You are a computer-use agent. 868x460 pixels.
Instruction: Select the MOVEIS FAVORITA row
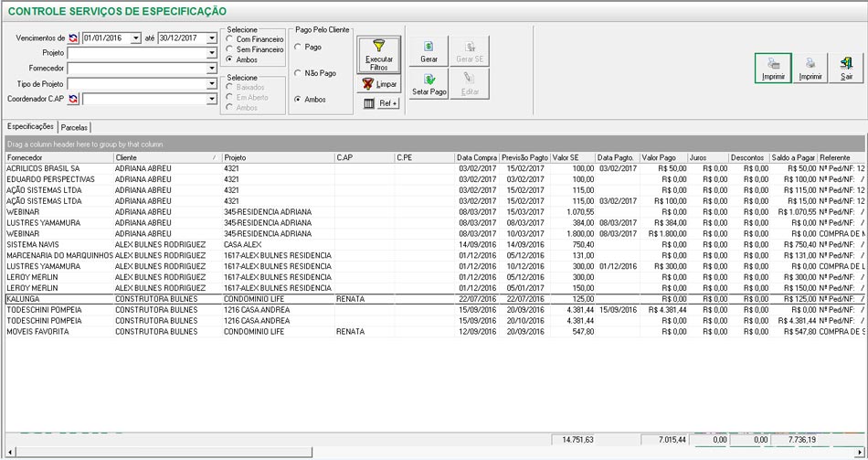pos(435,331)
